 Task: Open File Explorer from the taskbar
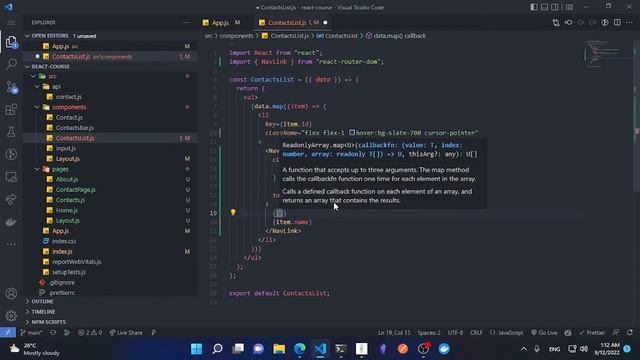coord(279,349)
